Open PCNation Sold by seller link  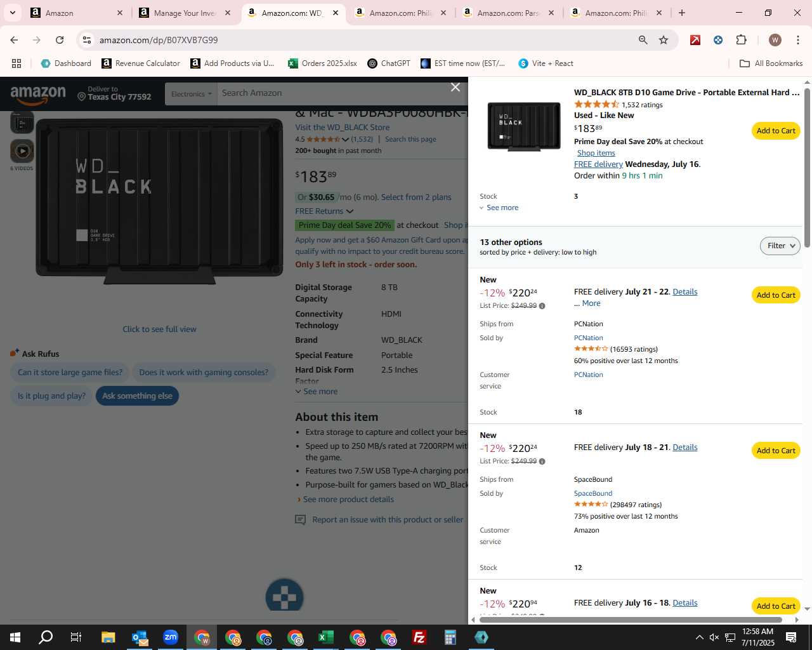[588, 338]
